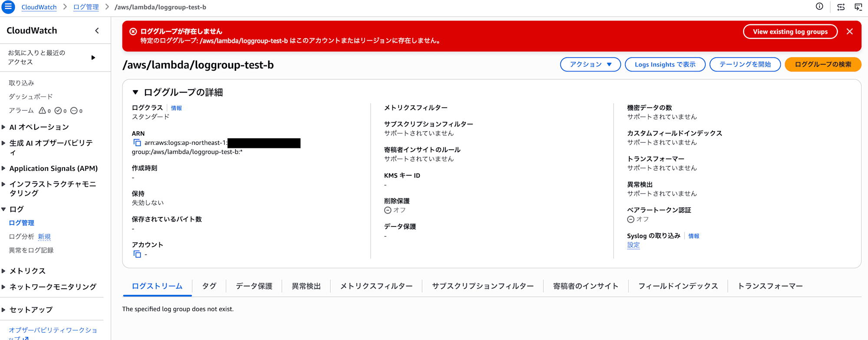Switch to the ログストリーム tab
Image resolution: width=868 pixels, height=340 pixels.
(x=157, y=286)
